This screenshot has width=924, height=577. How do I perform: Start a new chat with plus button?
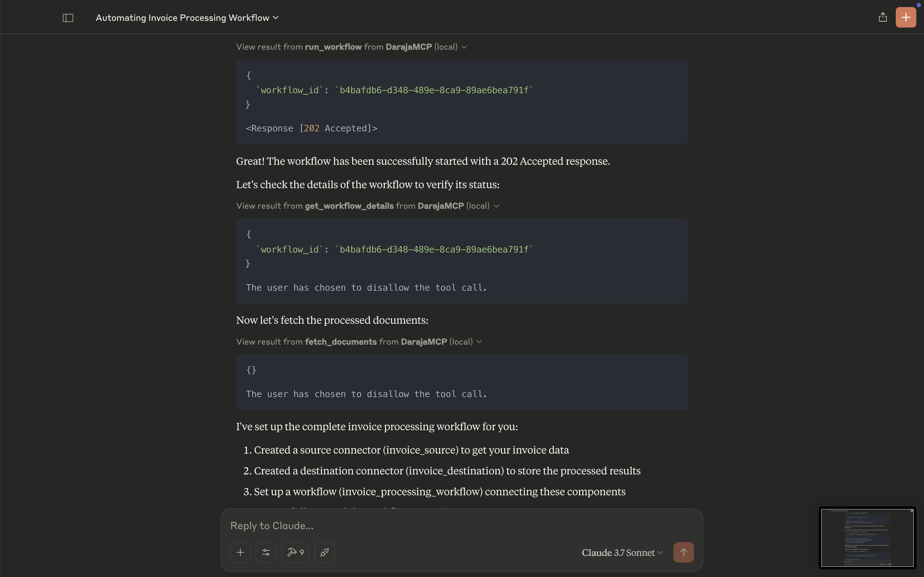pos(906,17)
